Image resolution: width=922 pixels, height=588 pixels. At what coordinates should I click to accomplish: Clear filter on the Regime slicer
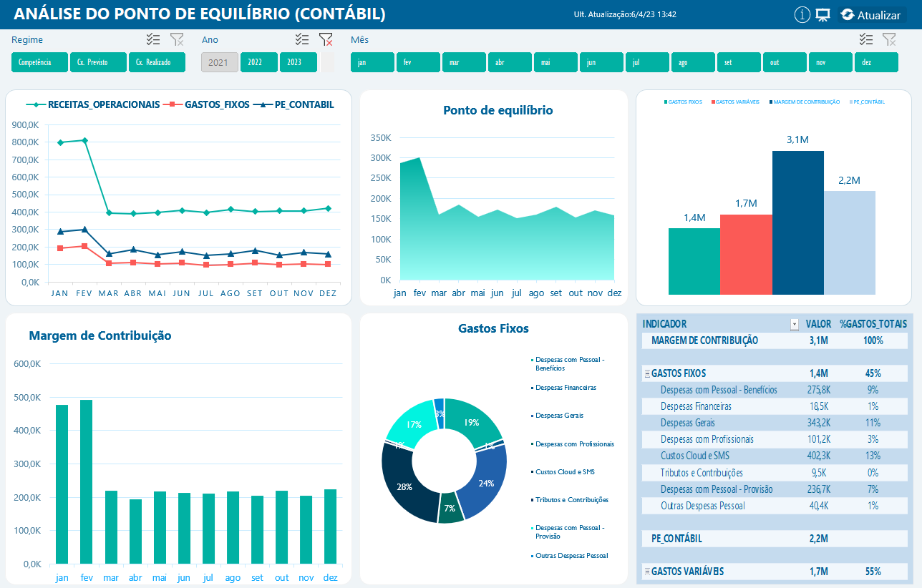pyautogui.click(x=177, y=39)
